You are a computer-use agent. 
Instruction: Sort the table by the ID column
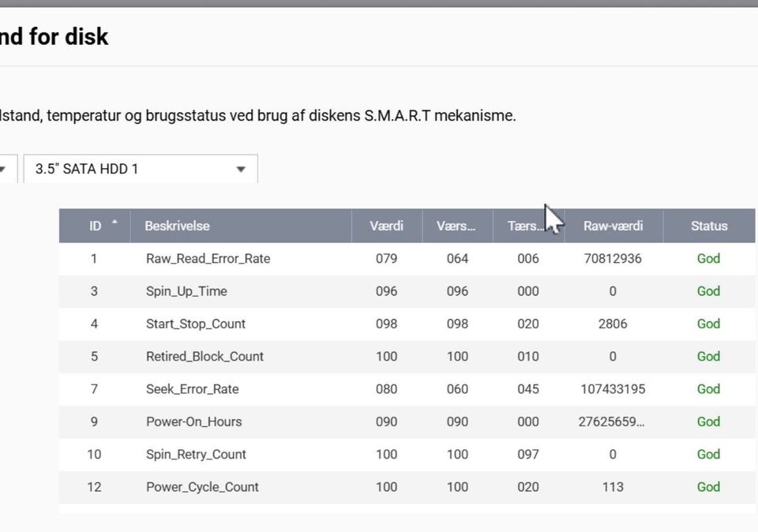95,226
